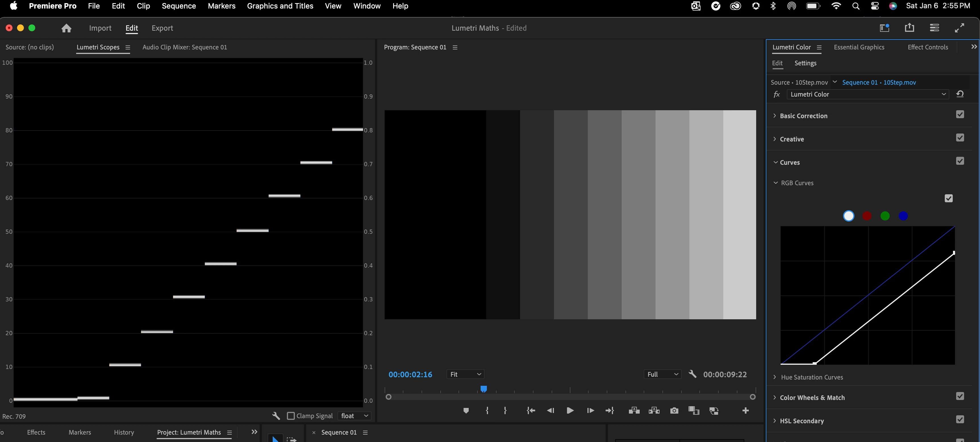Click the Add Marker icon
The image size is (980, 442).
tap(466, 410)
